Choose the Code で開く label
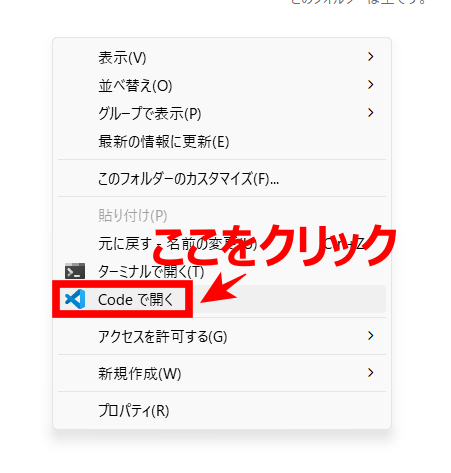The height and width of the screenshot is (473, 451). [x=136, y=300]
